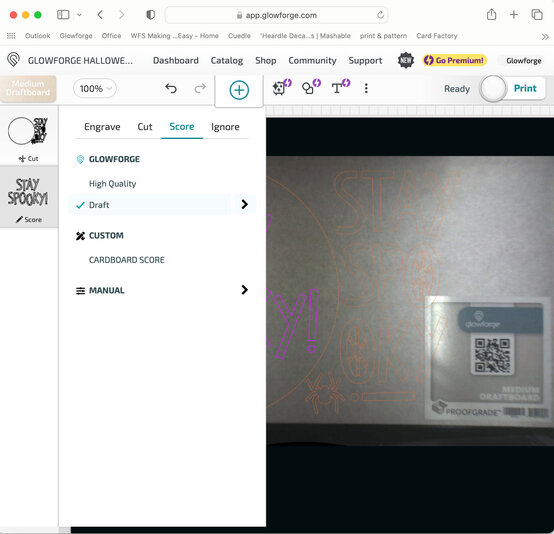Click the design title GLOWFORGE HALLOWE...
This screenshot has width=554, height=534.
point(80,61)
